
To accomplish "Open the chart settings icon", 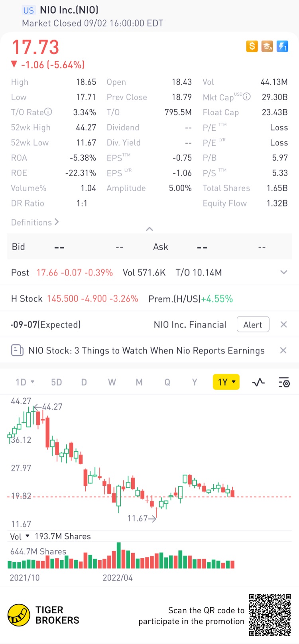I will (284, 383).
